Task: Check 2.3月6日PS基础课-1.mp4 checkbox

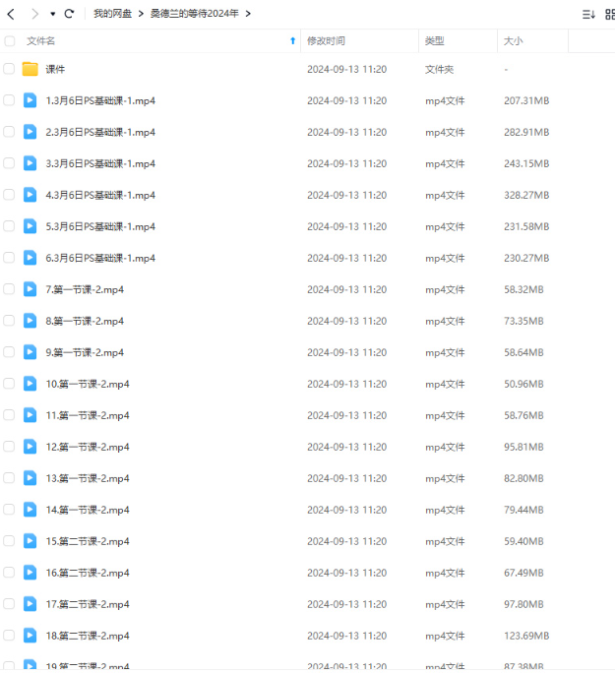Action: point(9,132)
